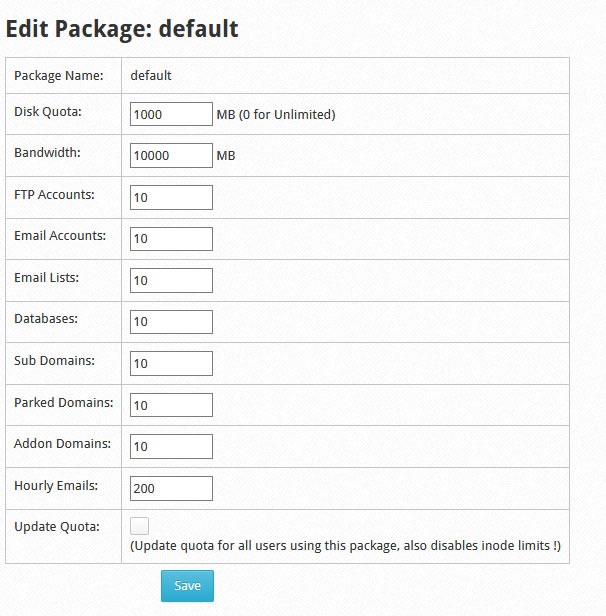Image resolution: width=606 pixels, height=616 pixels.
Task: Click the Disk Quota input field
Action: click(171, 114)
